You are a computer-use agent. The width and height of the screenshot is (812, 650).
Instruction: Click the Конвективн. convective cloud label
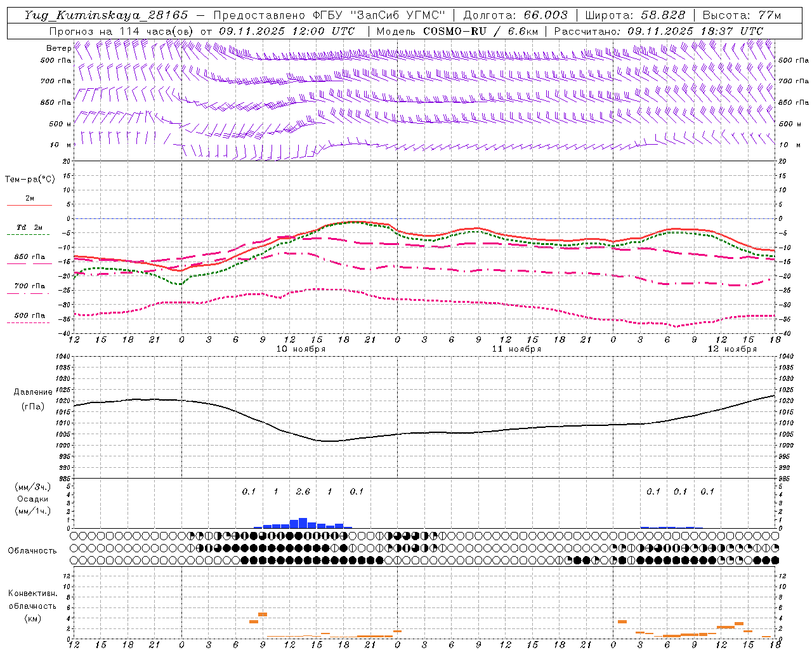point(32,594)
